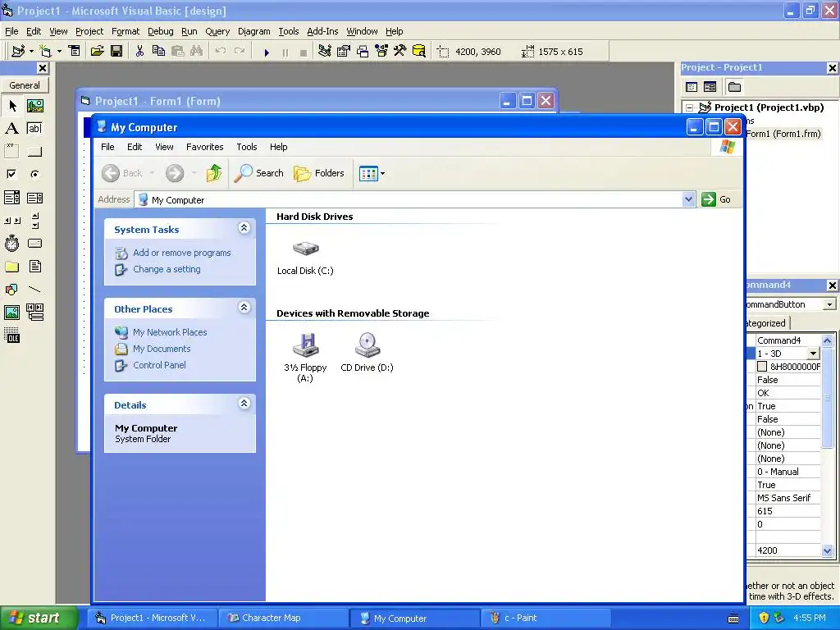Open the Appearance 1 - 3D dropdown

click(813, 354)
